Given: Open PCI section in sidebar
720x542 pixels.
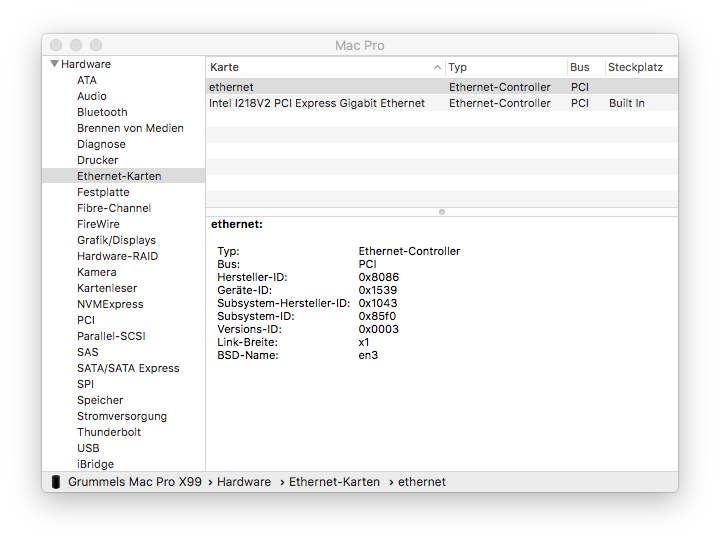Looking at the screenshot, I should [x=86, y=320].
